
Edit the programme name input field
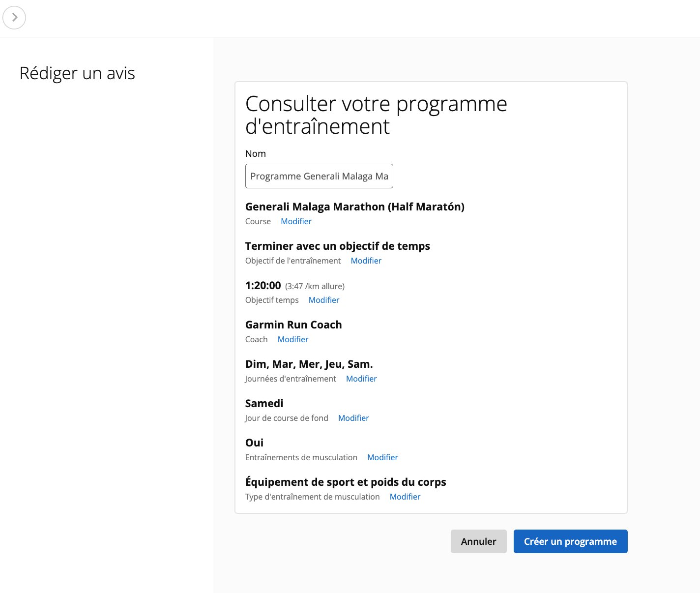(x=319, y=176)
